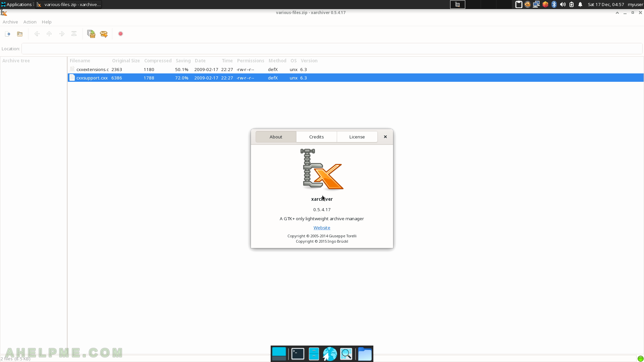Open the notifications bell icon
This screenshot has width=644, height=362.
tap(580, 4)
